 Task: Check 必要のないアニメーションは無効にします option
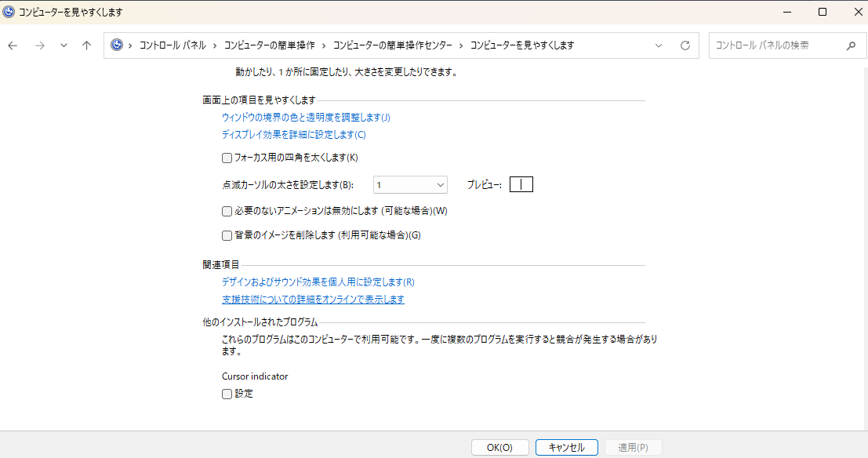point(227,211)
